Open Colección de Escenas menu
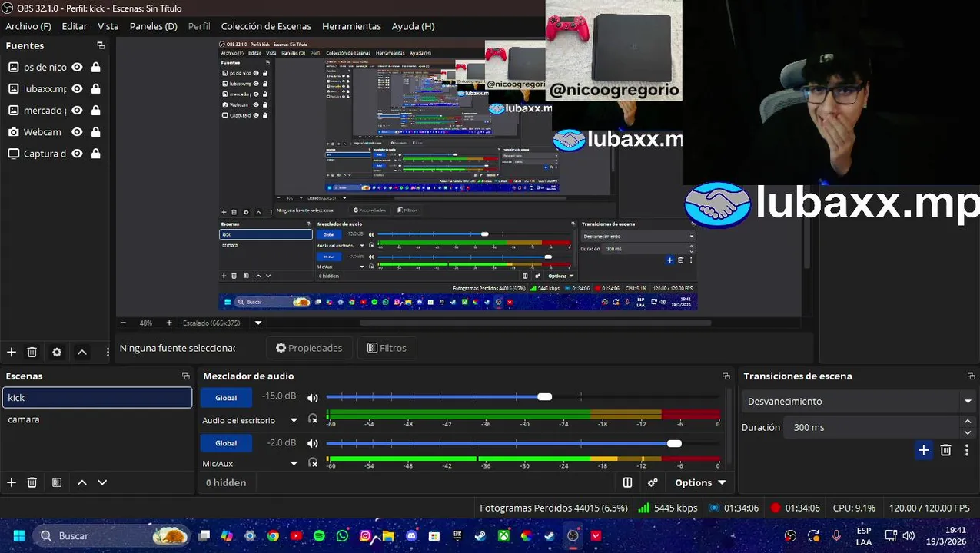This screenshot has height=553, width=980. tap(265, 26)
